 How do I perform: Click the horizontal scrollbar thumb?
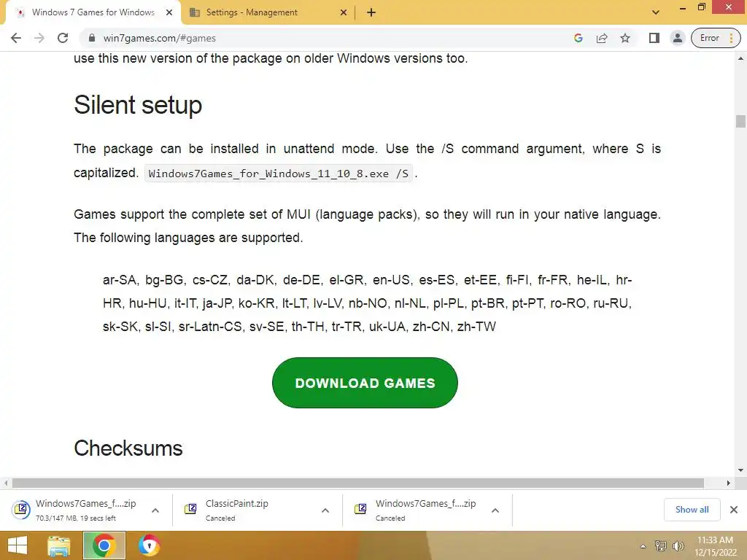357,483
